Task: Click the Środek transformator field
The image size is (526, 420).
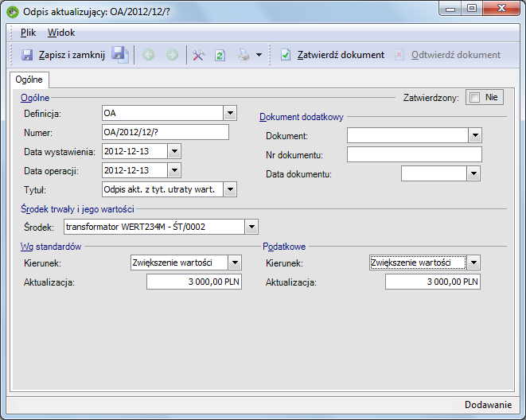Action: pos(154,227)
